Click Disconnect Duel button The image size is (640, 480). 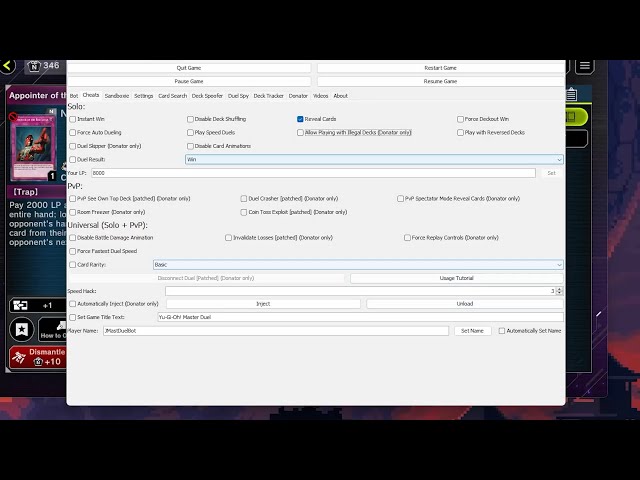click(x=206, y=278)
